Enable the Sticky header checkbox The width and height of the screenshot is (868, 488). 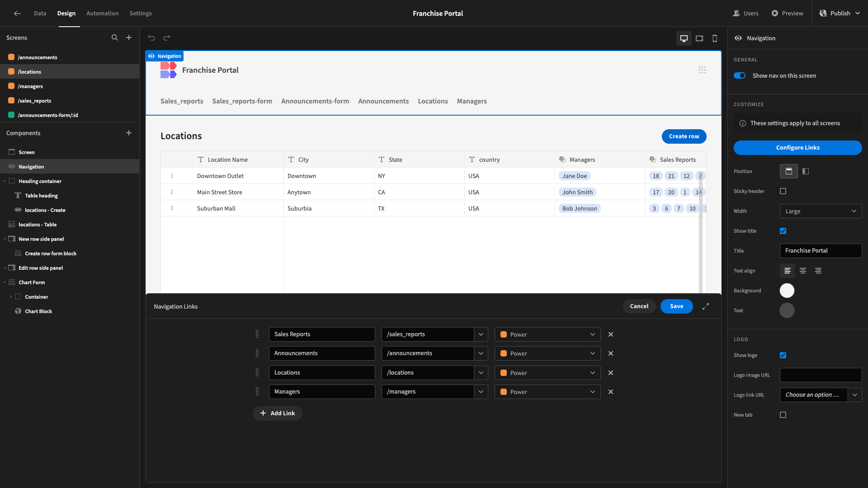783,191
